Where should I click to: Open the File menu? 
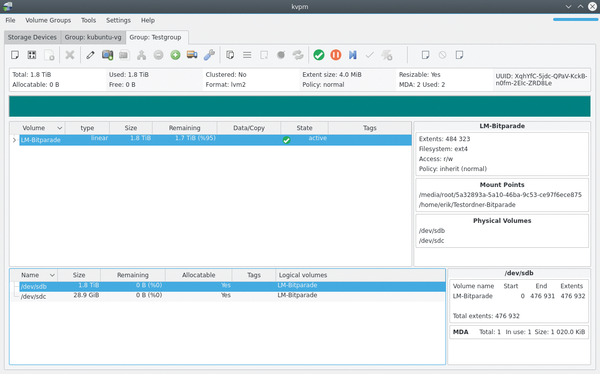click(x=10, y=20)
